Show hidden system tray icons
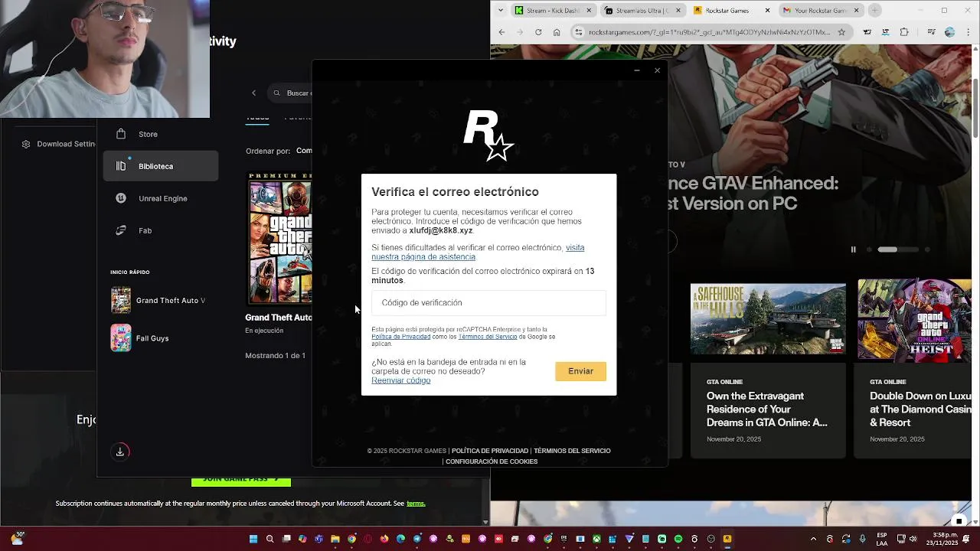Image resolution: width=980 pixels, height=551 pixels. (x=815, y=539)
